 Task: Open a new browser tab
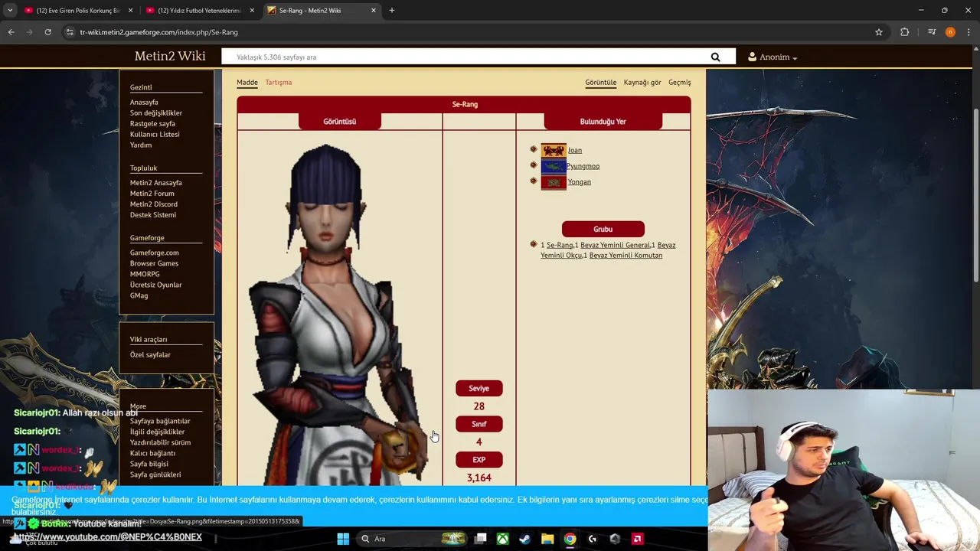[392, 10]
